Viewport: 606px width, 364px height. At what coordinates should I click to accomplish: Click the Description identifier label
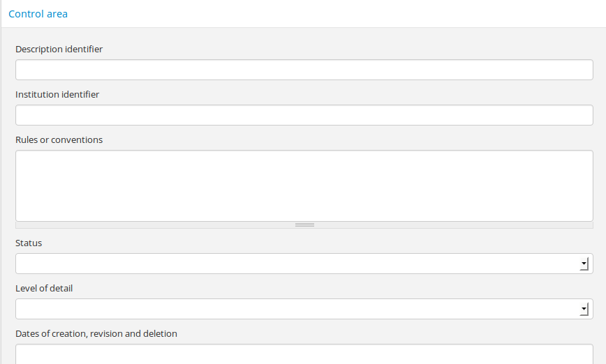click(59, 49)
